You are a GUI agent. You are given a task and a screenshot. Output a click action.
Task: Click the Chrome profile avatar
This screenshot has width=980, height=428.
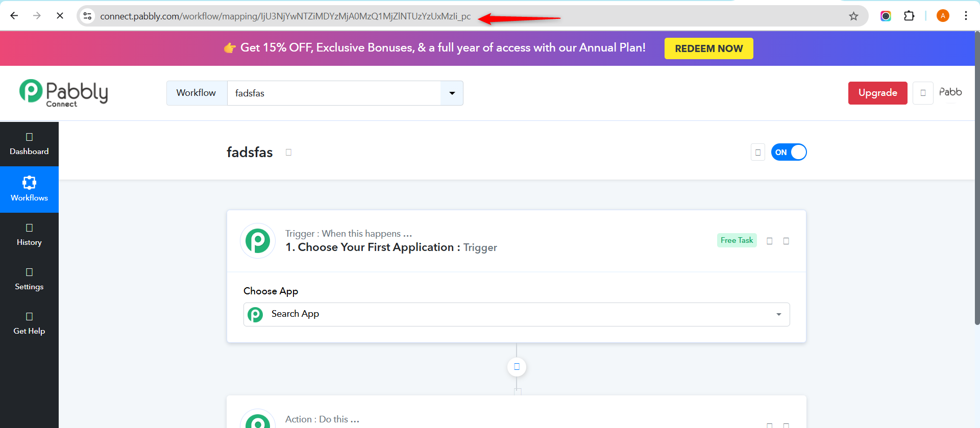point(943,16)
